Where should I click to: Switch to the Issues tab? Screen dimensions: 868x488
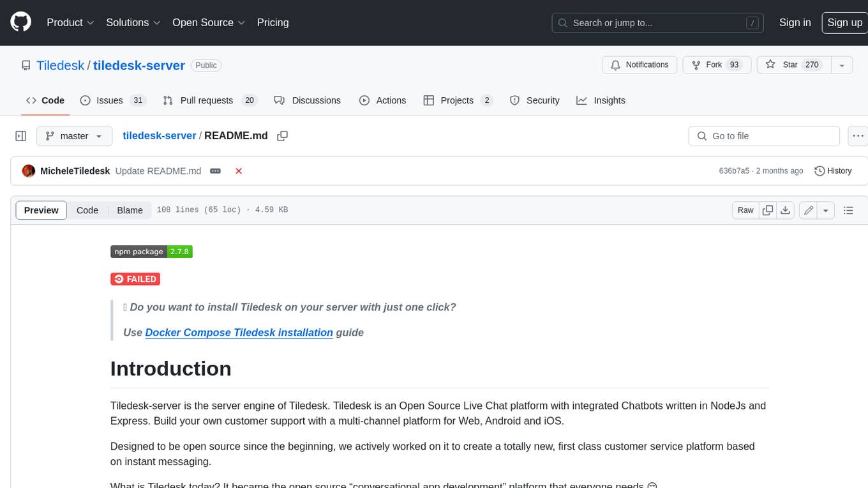pyautogui.click(x=113, y=100)
